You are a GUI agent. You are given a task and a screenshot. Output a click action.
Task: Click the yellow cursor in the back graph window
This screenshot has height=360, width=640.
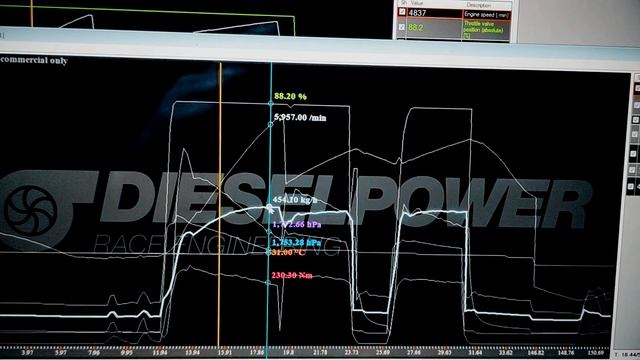point(31,13)
